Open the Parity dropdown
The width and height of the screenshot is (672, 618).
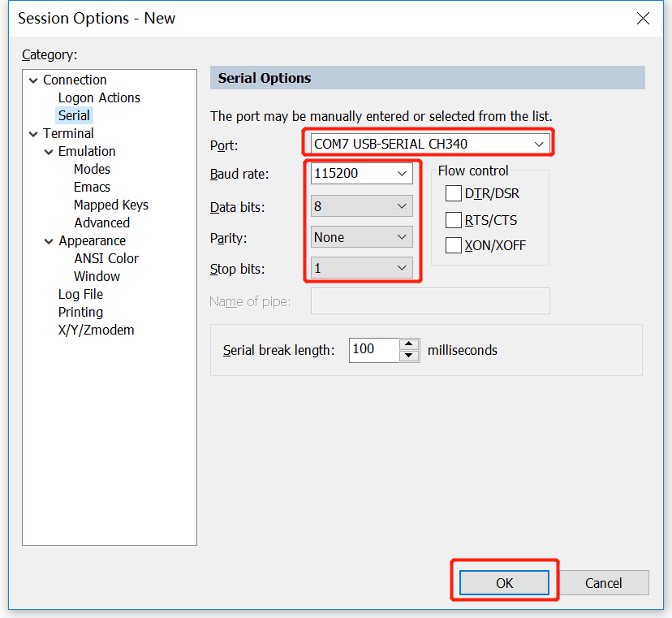402,237
